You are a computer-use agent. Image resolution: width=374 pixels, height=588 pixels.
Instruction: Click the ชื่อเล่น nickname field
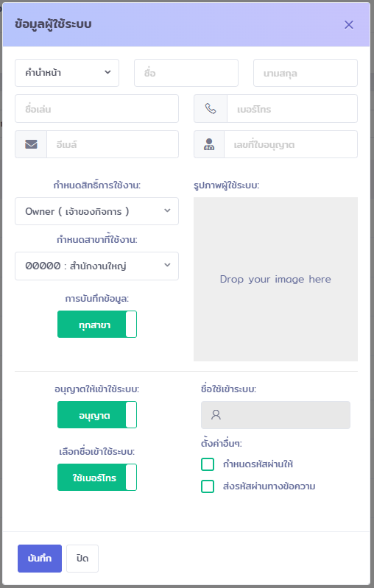click(x=96, y=109)
